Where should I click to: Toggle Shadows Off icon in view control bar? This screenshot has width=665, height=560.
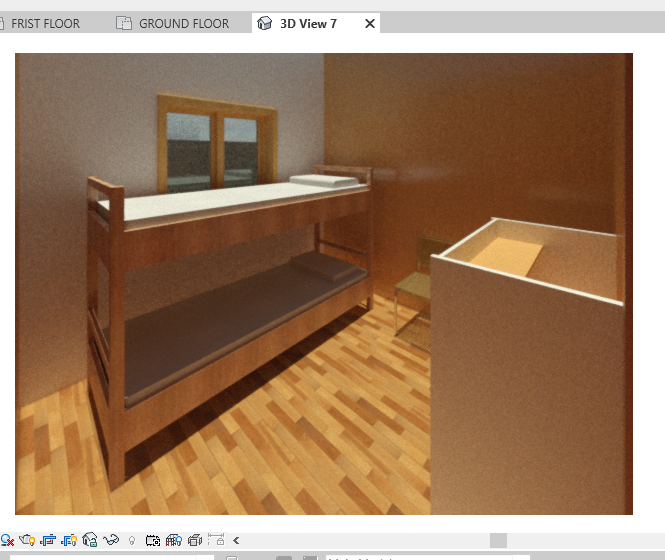(x=7, y=540)
